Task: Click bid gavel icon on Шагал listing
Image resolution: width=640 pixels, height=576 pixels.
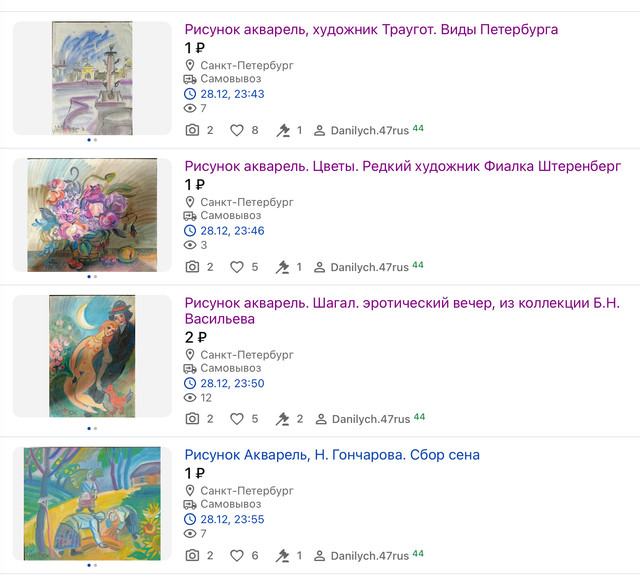Action: click(x=282, y=419)
